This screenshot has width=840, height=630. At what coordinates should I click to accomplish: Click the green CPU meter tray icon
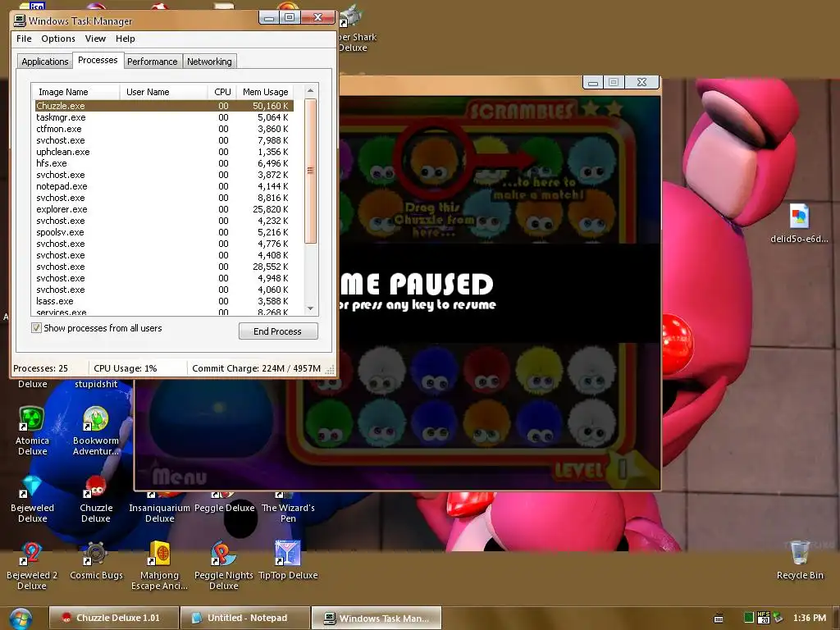(749, 618)
